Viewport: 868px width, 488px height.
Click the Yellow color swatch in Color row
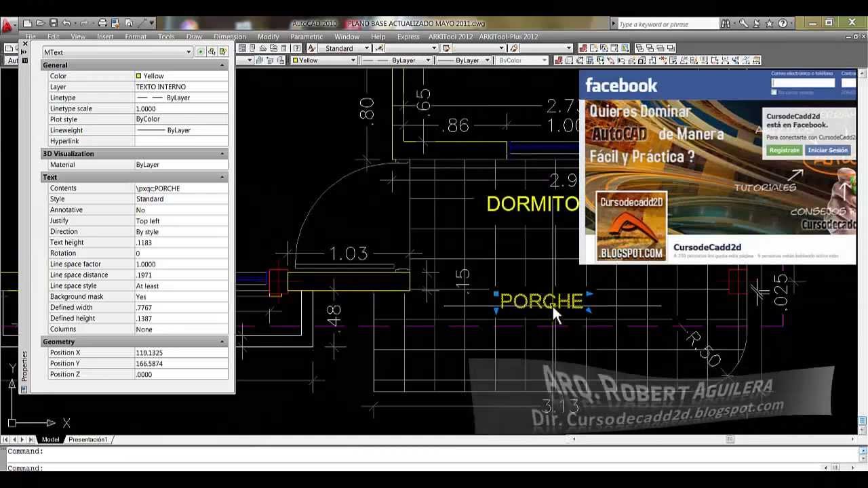(139, 76)
